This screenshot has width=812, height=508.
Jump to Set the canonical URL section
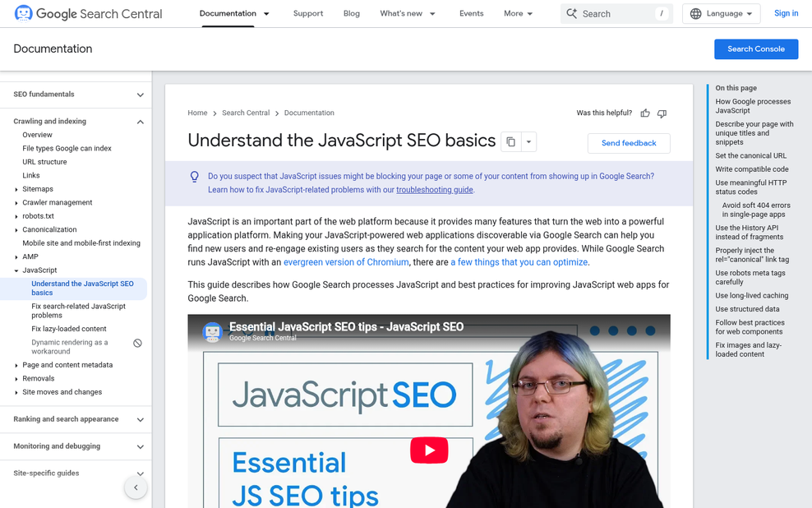click(751, 156)
